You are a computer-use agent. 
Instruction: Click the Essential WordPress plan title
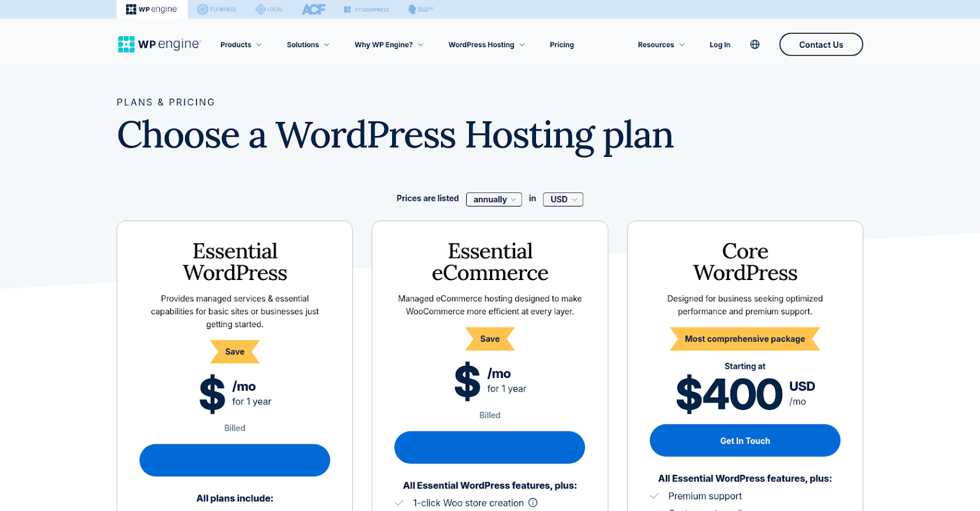pos(235,262)
